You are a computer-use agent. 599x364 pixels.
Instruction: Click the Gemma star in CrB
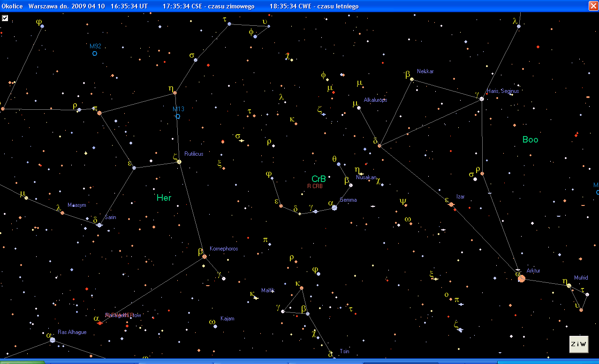coord(334,207)
